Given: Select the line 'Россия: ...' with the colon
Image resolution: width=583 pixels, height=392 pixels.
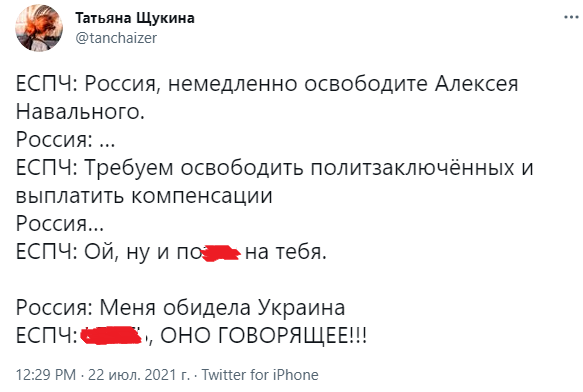Looking at the screenshot, I should click(65, 140).
